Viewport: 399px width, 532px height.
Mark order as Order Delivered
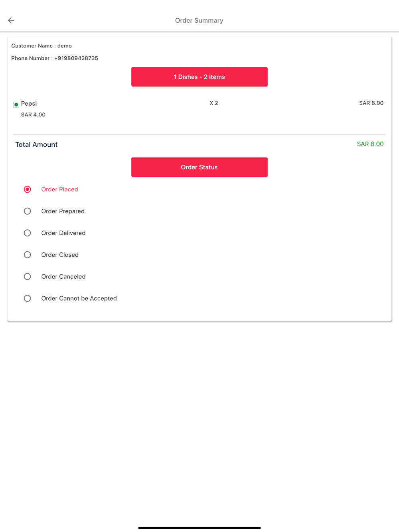point(27,233)
